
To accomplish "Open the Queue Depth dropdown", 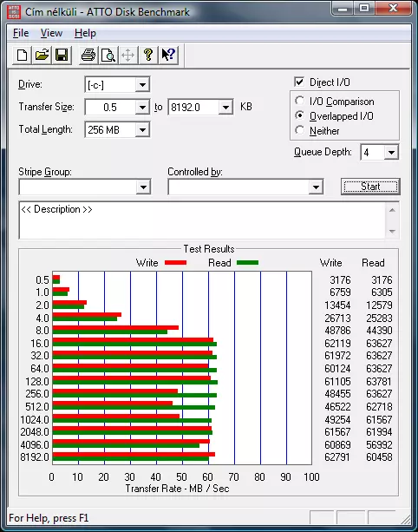I will tap(391, 153).
